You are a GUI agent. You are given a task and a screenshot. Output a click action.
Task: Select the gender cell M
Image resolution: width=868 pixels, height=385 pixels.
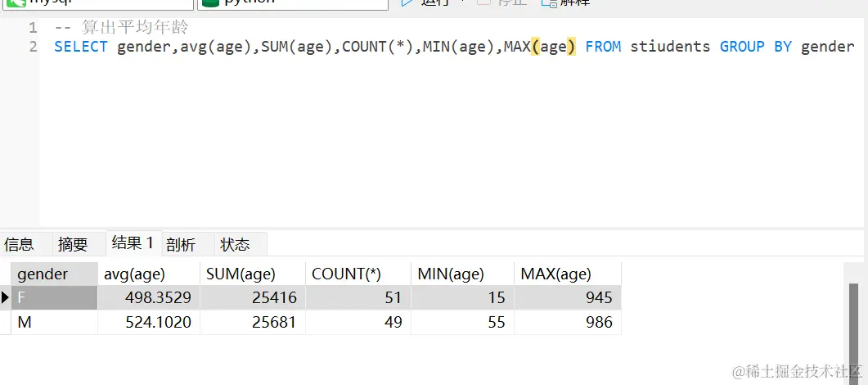tap(54, 323)
